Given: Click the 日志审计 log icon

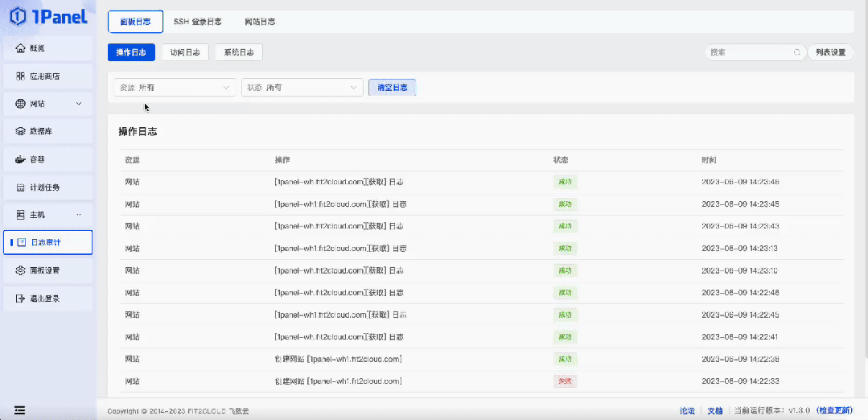Looking at the screenshot, I should click(x=23, y=242).
